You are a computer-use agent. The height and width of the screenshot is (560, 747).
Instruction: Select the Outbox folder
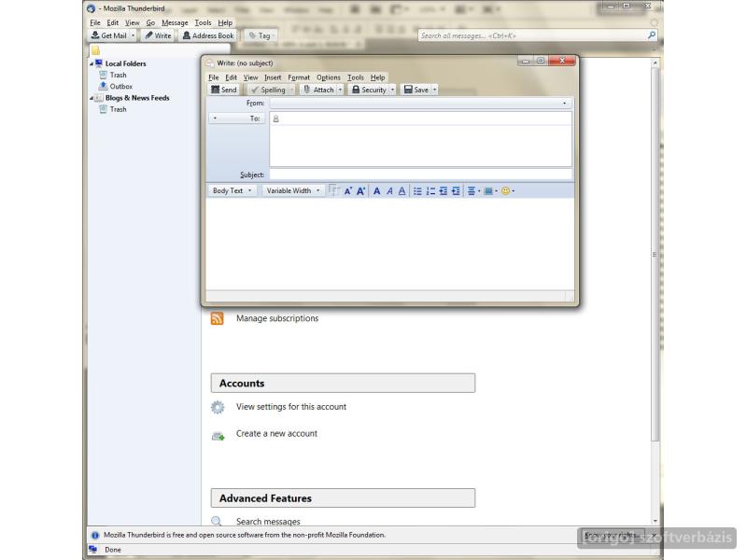121,86
